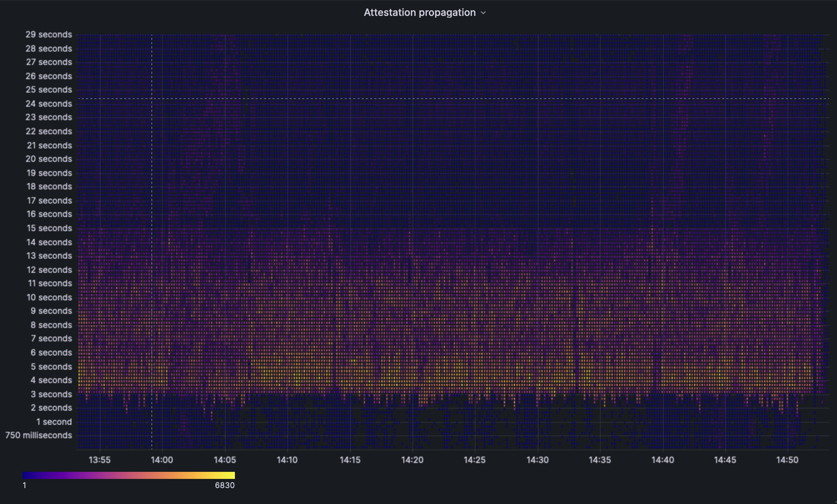The image size is (837, 504).
Task: Click a dark blue cell near 28 seconds
Action: click(x=283, y=48)
